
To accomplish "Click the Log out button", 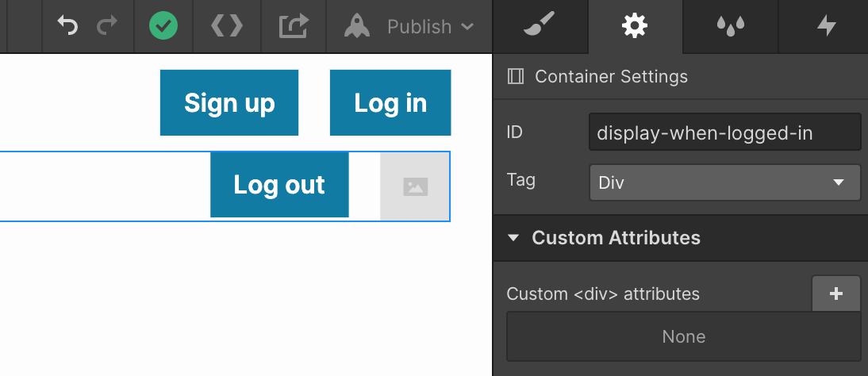I will 279,184.
